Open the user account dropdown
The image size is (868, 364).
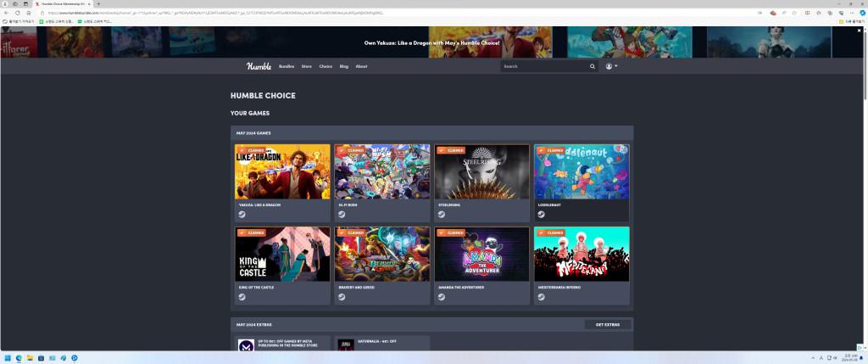(x=611, y=66)
